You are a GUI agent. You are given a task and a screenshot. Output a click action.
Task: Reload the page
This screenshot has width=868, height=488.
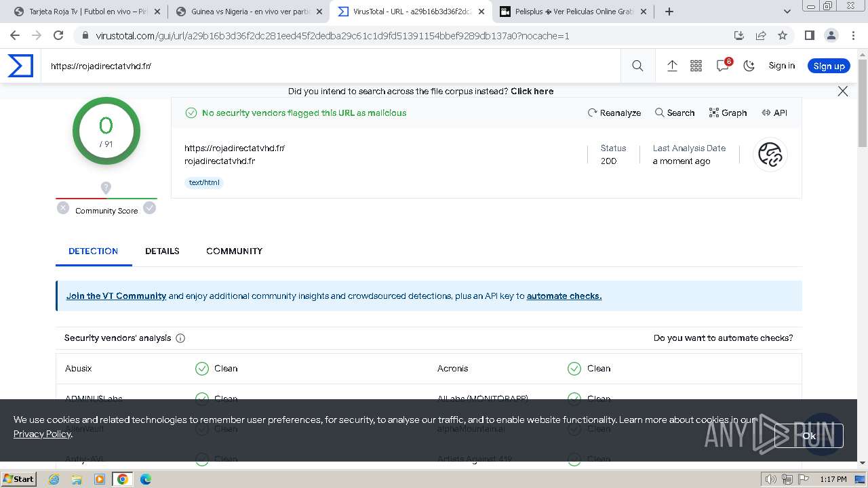pos(58,35)
